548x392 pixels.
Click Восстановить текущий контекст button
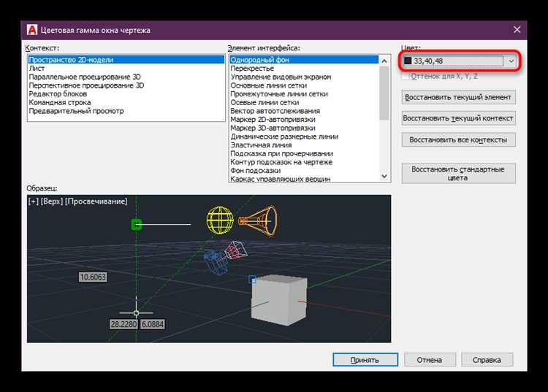[x=458, y=118]
